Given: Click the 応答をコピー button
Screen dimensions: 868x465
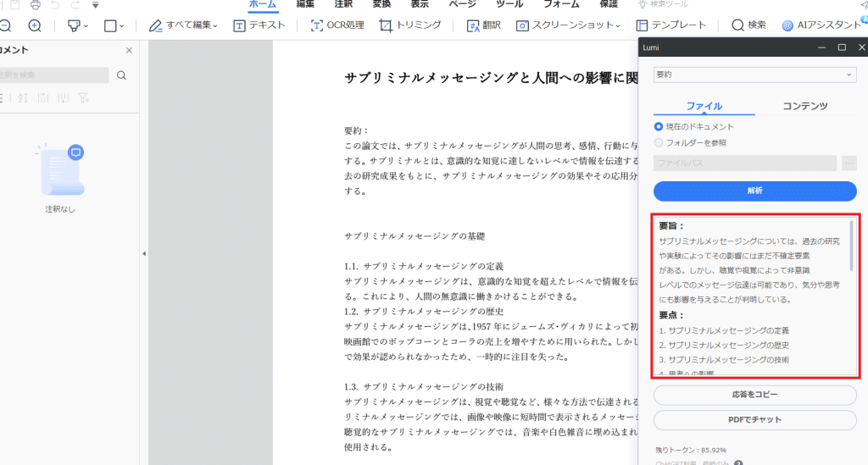Looking at the screenshot, I should tap(754, 395).
